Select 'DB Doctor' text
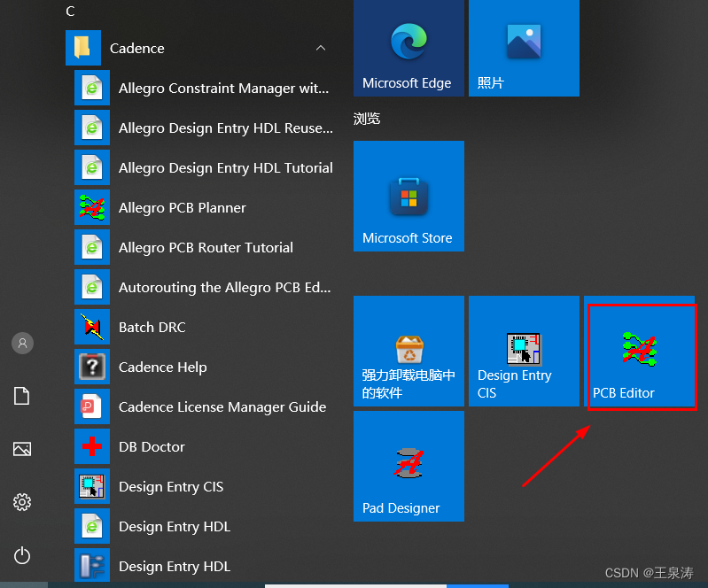This screenshot has width=708, height=588. [152, 446]
